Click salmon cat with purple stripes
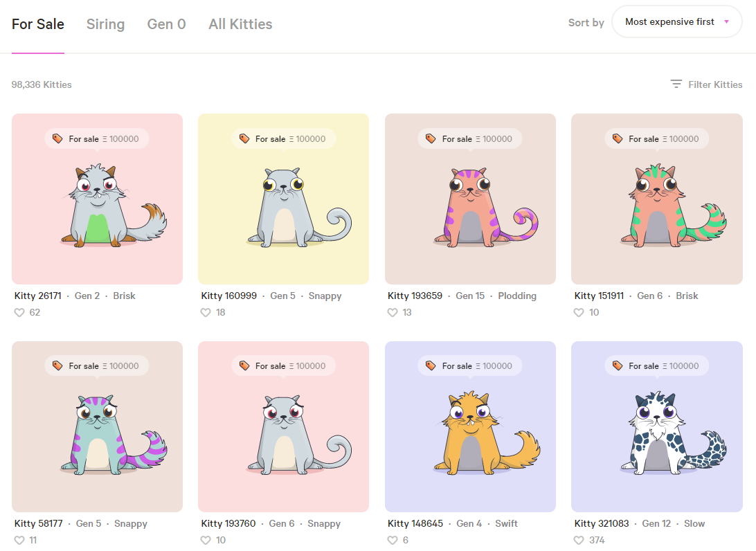Image resolution: width=756 pixels, height=551 pixels. [486, 207]
